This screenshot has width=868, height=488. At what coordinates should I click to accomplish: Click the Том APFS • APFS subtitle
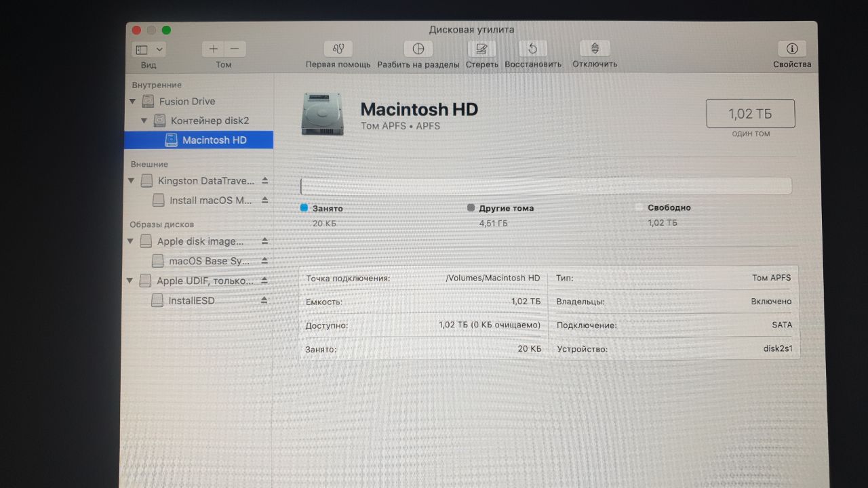(400, 126)
